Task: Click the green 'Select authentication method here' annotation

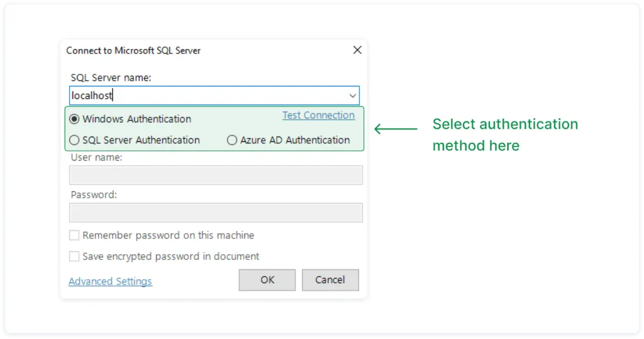Action: click(504, 135)
